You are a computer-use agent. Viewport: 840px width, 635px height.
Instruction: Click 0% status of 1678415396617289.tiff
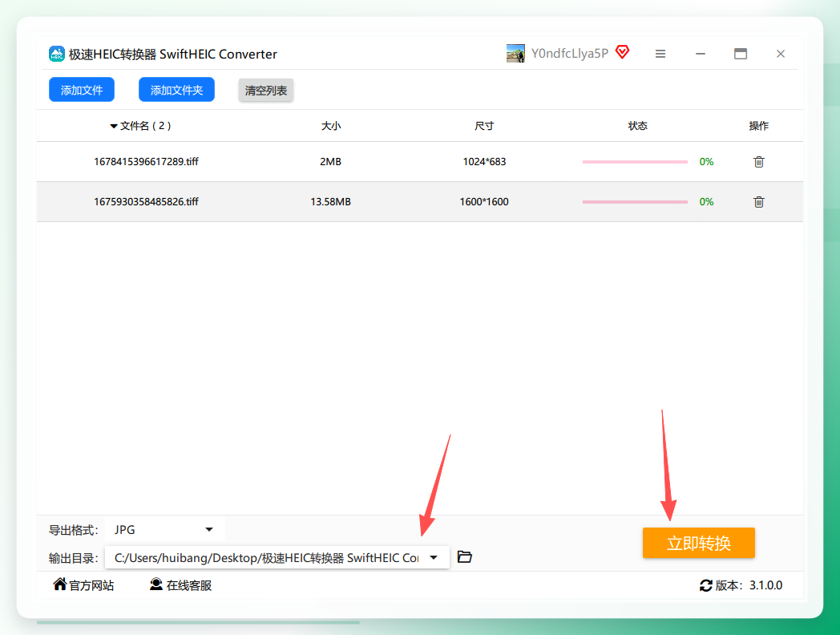tap(706, 162)
